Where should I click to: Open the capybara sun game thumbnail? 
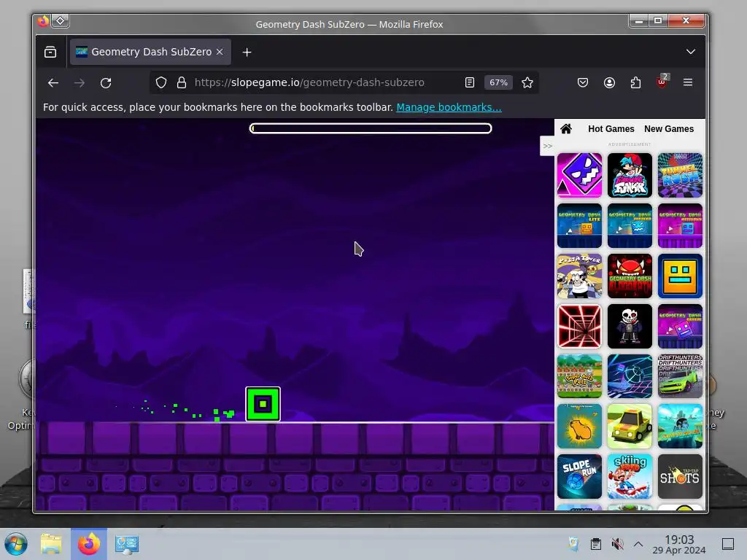point(579,426)
